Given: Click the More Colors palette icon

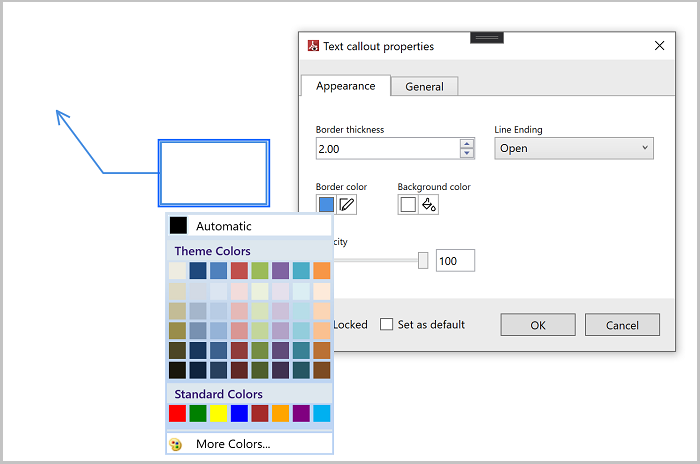Looking at the screenshot, I should (177, 444).
